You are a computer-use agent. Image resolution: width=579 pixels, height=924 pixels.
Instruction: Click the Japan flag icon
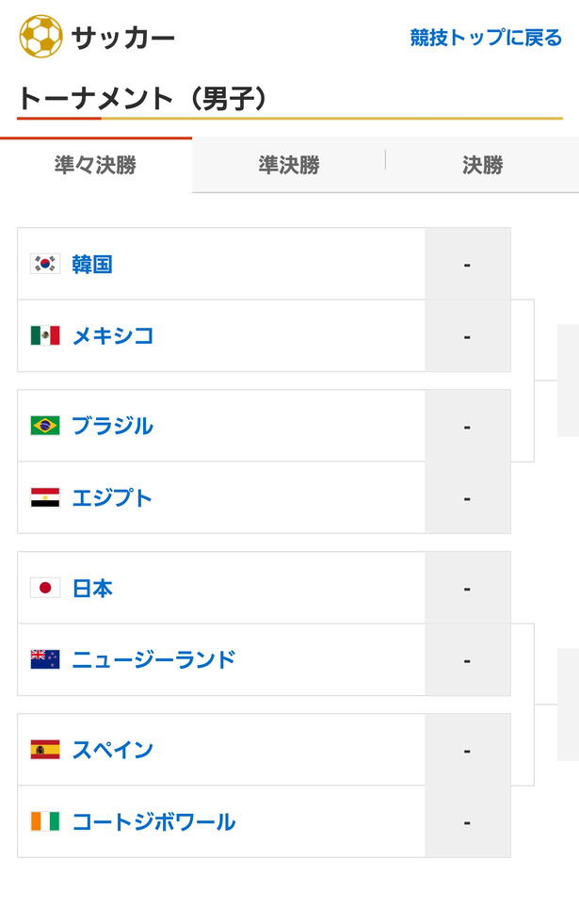point(45,588)
